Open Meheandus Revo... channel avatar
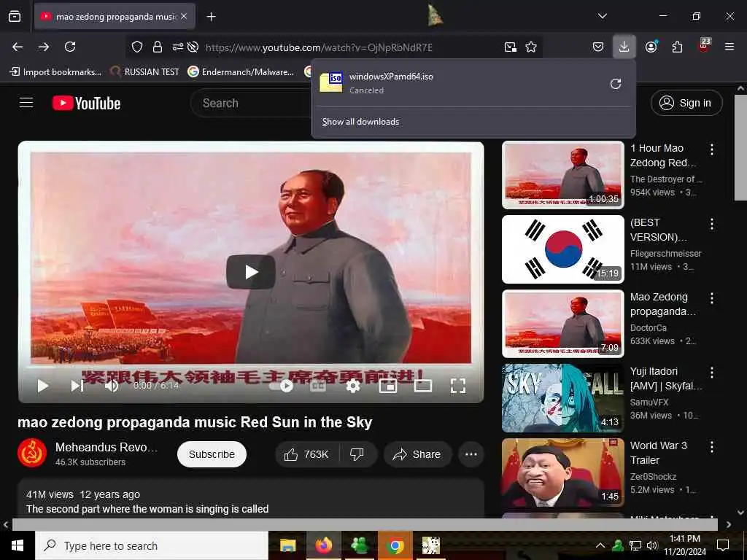 32,453
